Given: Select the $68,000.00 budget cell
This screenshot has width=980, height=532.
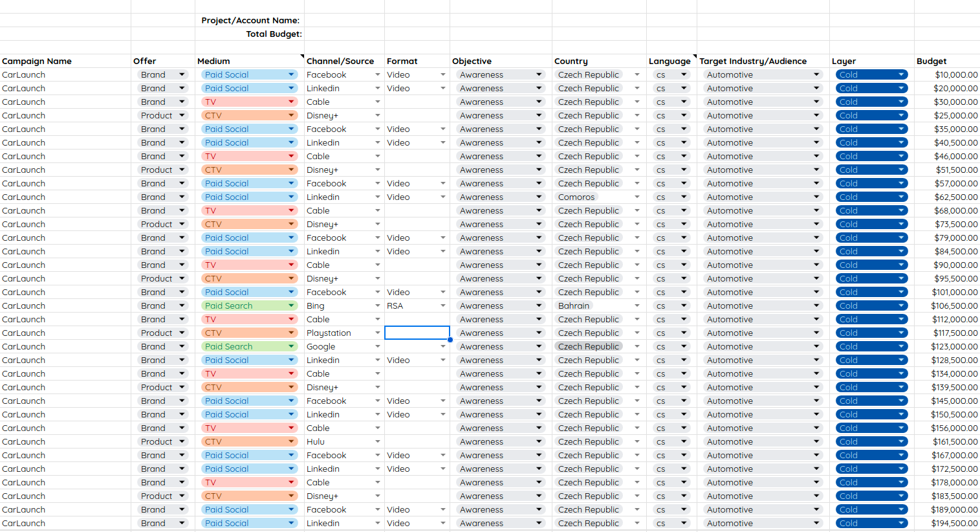Looking at the screenshot, I should pos(947,210).
